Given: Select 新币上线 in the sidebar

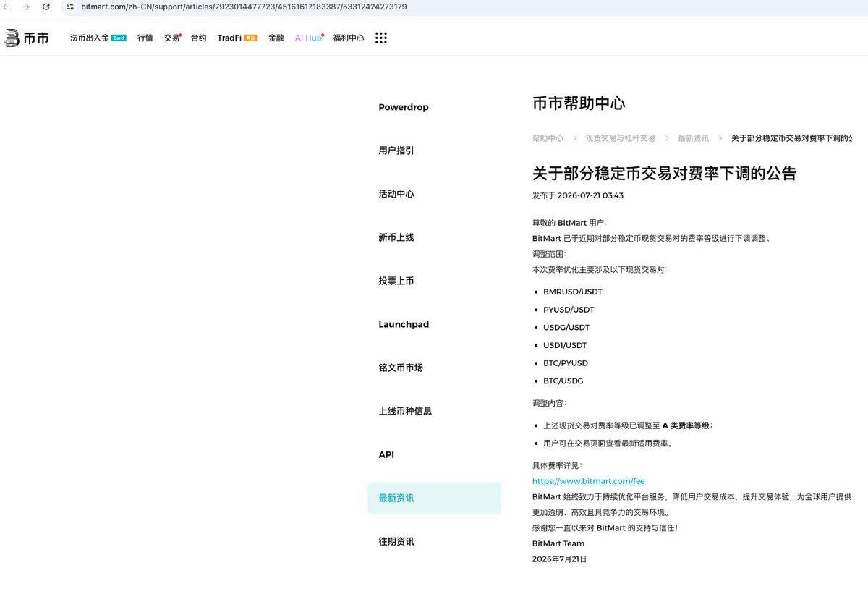Looking at the screenshot, I should [x=396, y=237].
